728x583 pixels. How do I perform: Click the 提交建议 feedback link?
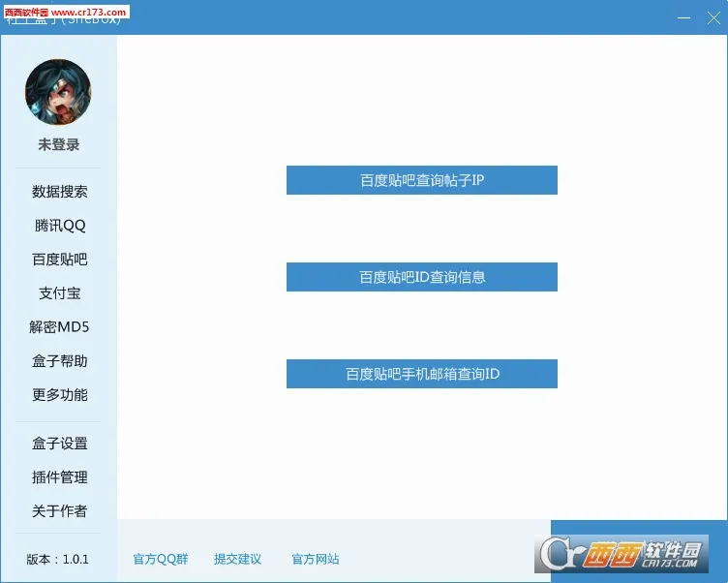(238, 560)
